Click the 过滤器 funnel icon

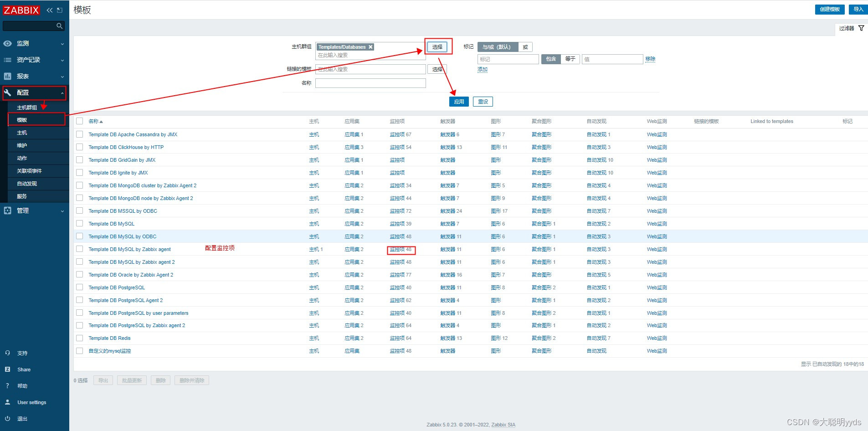point(861,28)
